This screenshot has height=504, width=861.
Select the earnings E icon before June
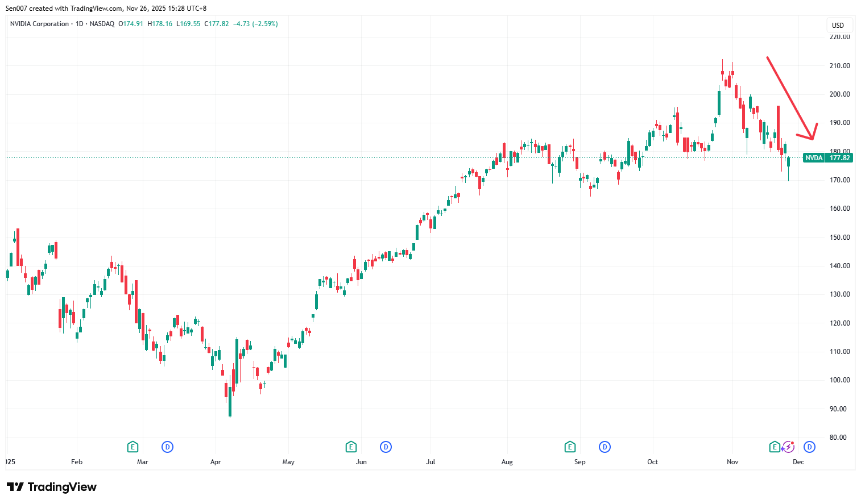(x=351, y=447)
